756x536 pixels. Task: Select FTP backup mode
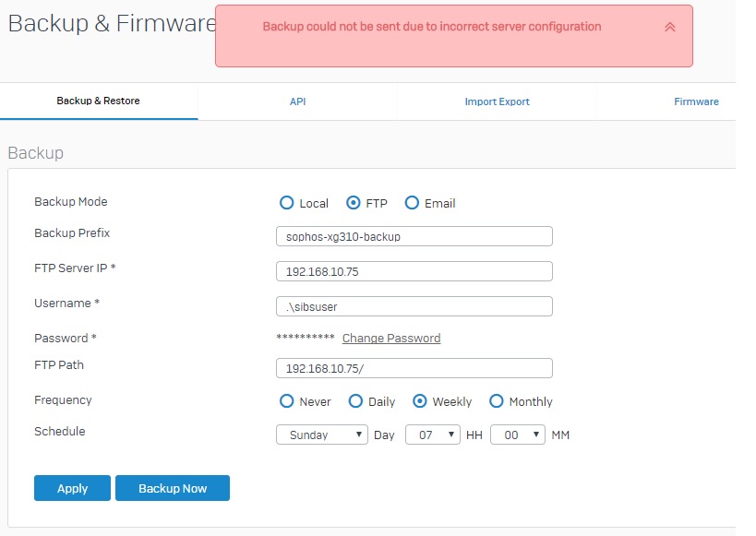tap(353, 203)
